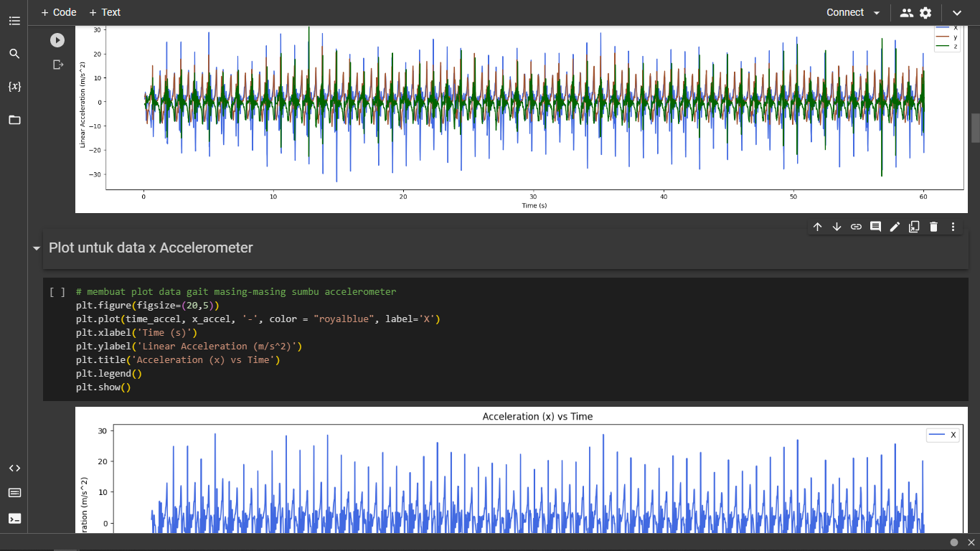Viewport: 980px width, 551px height.
Task: Open the code snippets panel
Action: click(x=14, y=468)
